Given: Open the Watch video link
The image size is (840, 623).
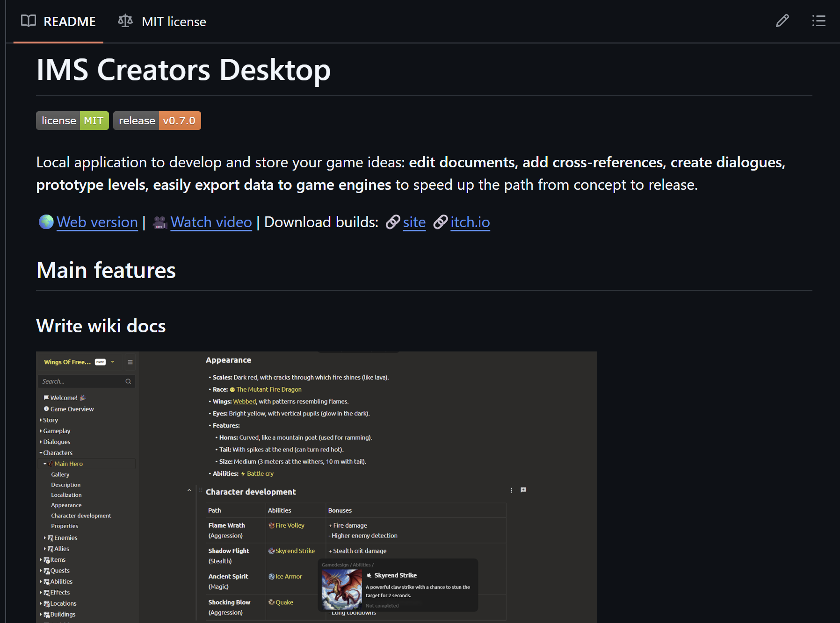Looking at the screenshot, I should click(x=211, y=222).
